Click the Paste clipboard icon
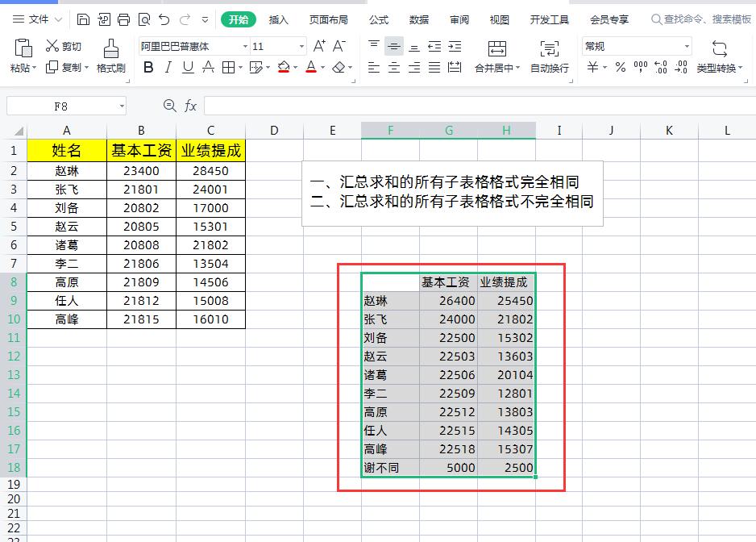The image size is (756, 542). pyautogui.click(x=23, y=48)
